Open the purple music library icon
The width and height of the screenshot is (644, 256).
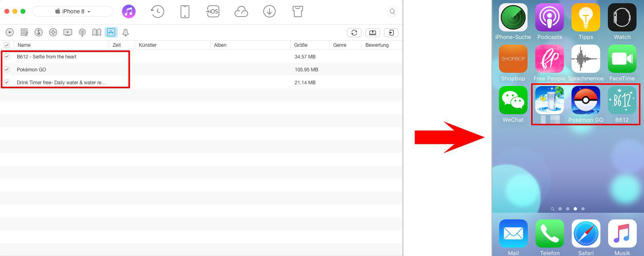coord(129,11)
